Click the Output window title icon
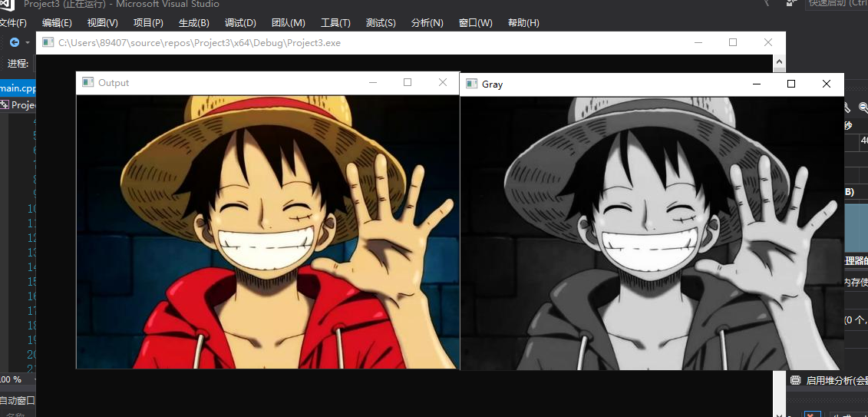This screenshot has height=417, width=868. click(x=87, y=83)
